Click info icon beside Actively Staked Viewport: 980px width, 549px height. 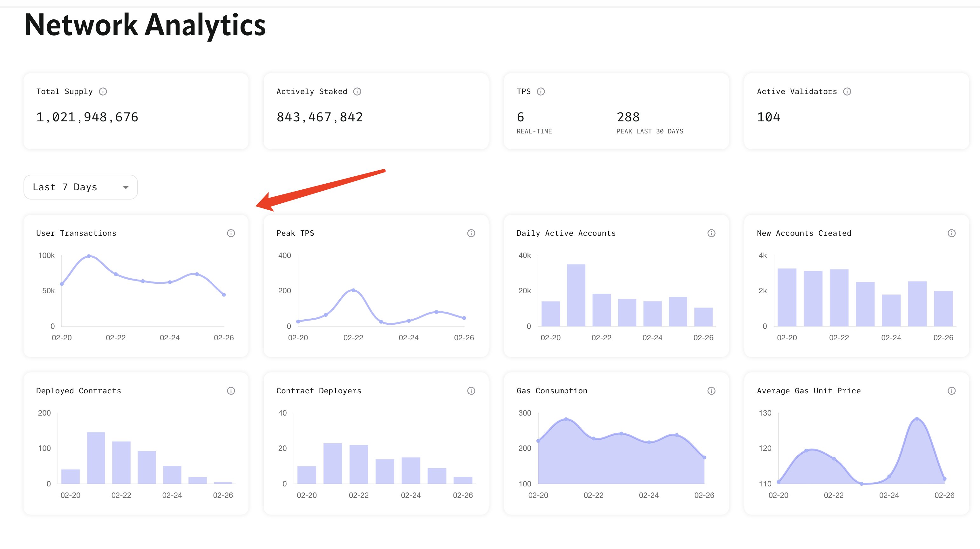(357, 91)
